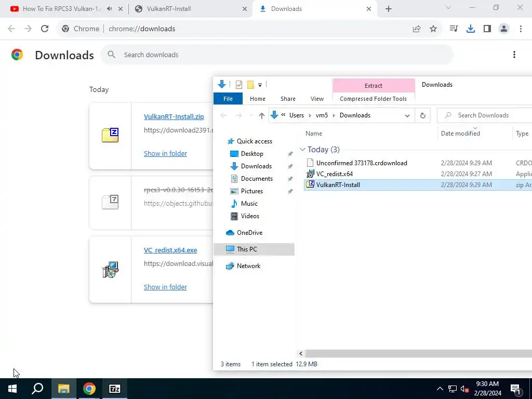Show VC_redist.x64.exe in folder

click(x=165, y=287)
